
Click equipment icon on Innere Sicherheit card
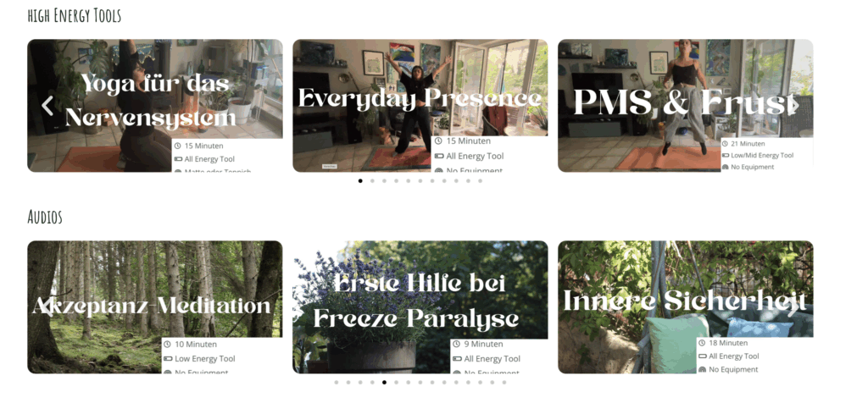pos(703,369)
